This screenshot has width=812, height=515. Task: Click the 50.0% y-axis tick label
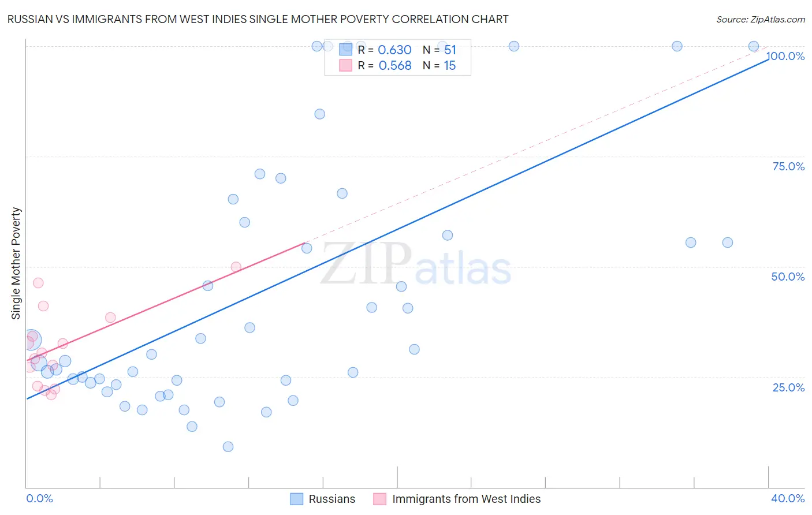[788, 277]
